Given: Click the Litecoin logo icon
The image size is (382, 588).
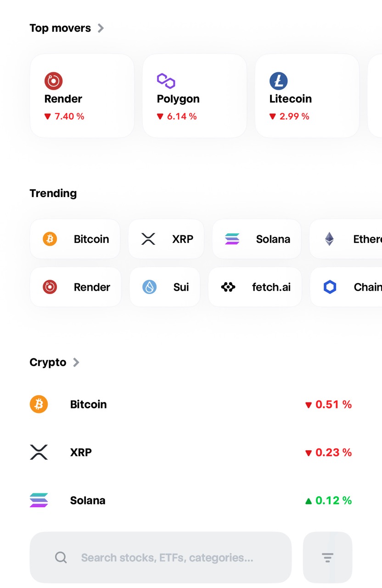Looking at the screenshot, I should [x=278, y=81].
